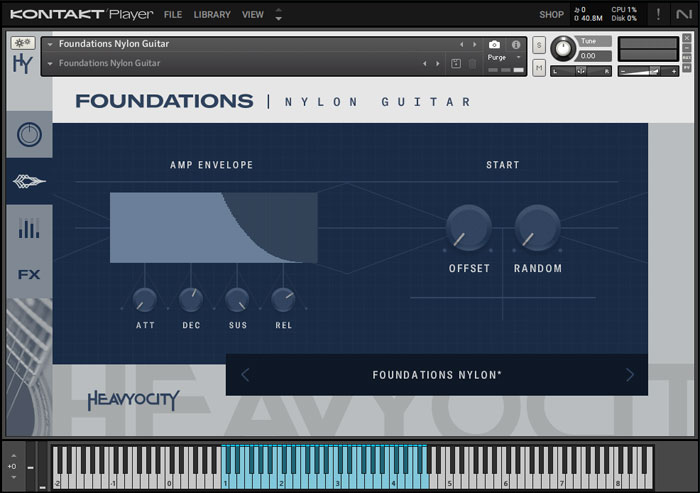Click the Tune knob
Image resolution: width=700 pixels, height=493 pixels.
pos(563,48)
